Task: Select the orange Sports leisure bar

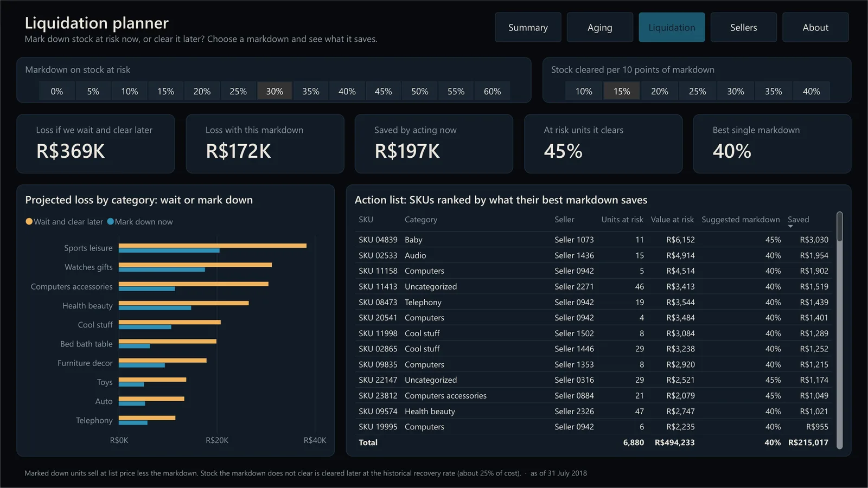Action: point(213,246)
